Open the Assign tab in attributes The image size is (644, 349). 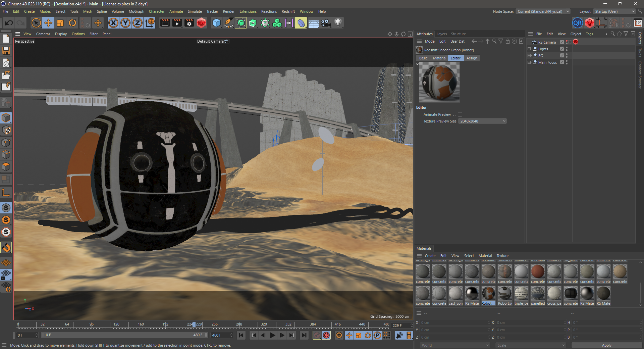472,58
